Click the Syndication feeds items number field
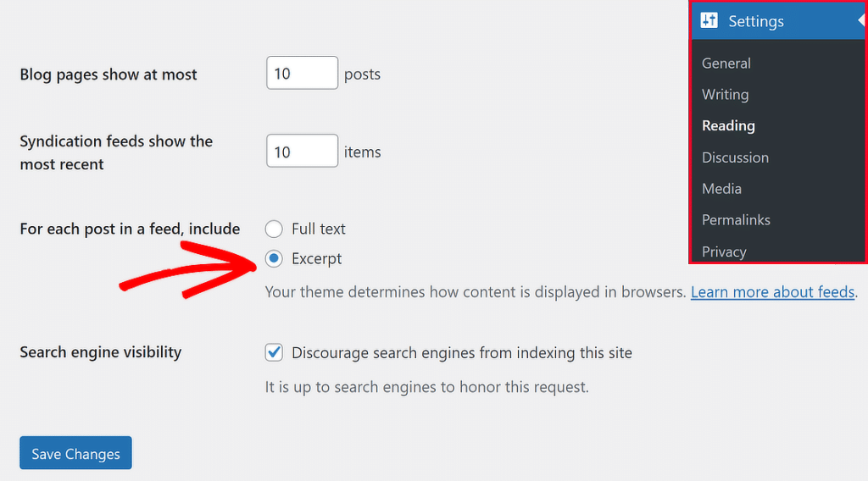 [x=302, y=152]
